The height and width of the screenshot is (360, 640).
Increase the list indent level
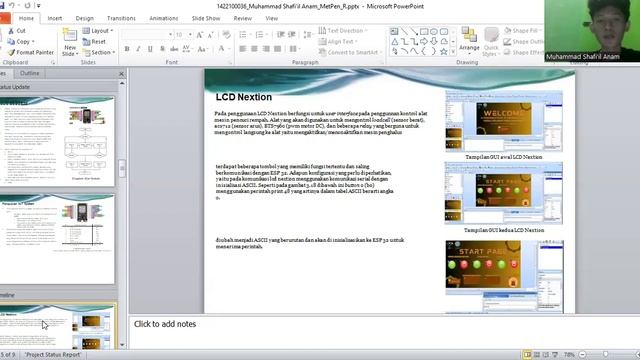point(291,35)
